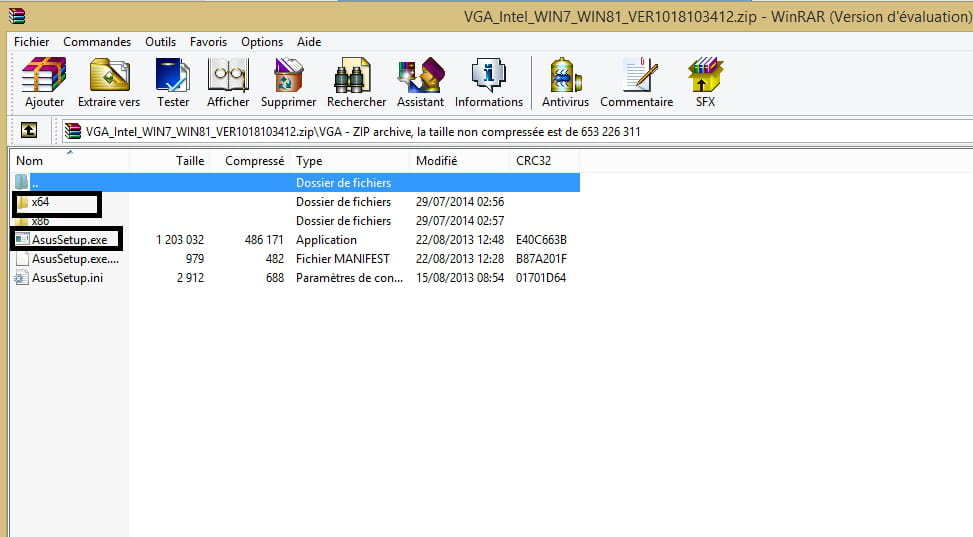Sort by Modifié column header
973x537 pixels.
[460, 161]
